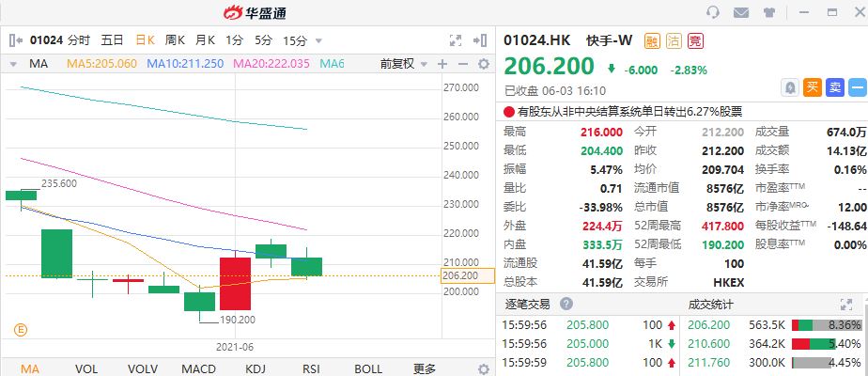Screen dimensions: 868x376
Task: Select the VOL indicator tab
Action: [x=86, y=368]
